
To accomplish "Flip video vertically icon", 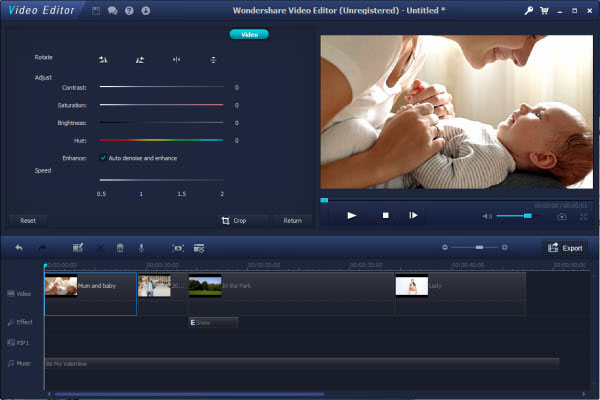I will coord(213,60).
